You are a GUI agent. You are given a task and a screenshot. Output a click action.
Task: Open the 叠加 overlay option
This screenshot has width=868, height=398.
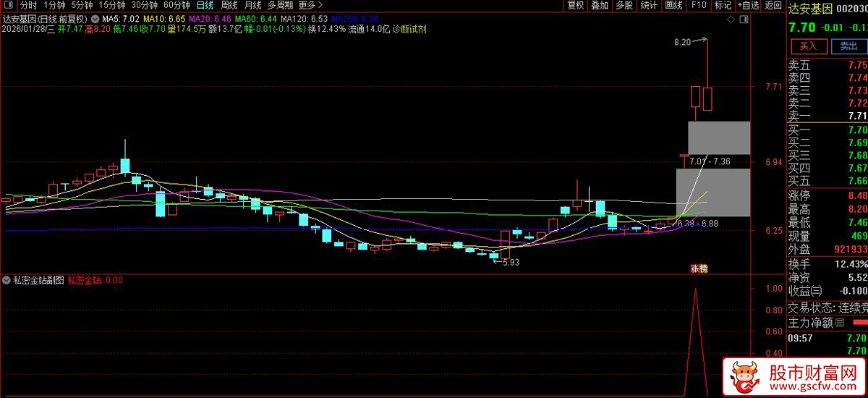point(599,5)
